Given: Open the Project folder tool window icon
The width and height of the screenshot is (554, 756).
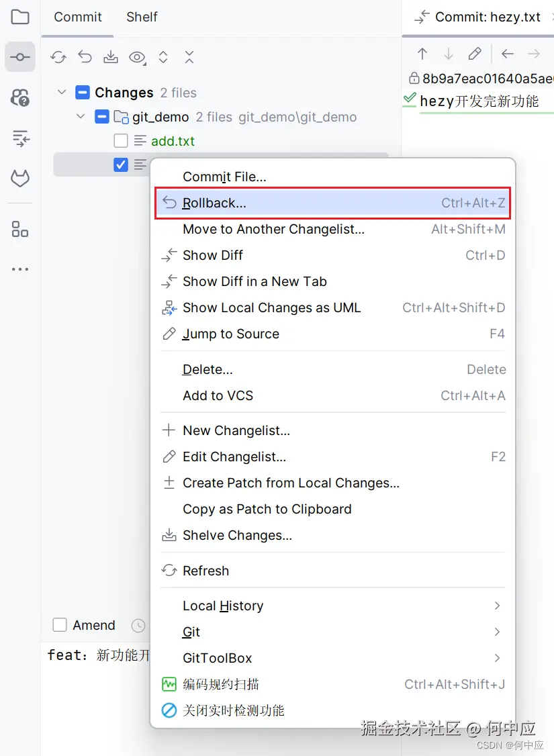Looking at the screenshot, I should (19, 17).
